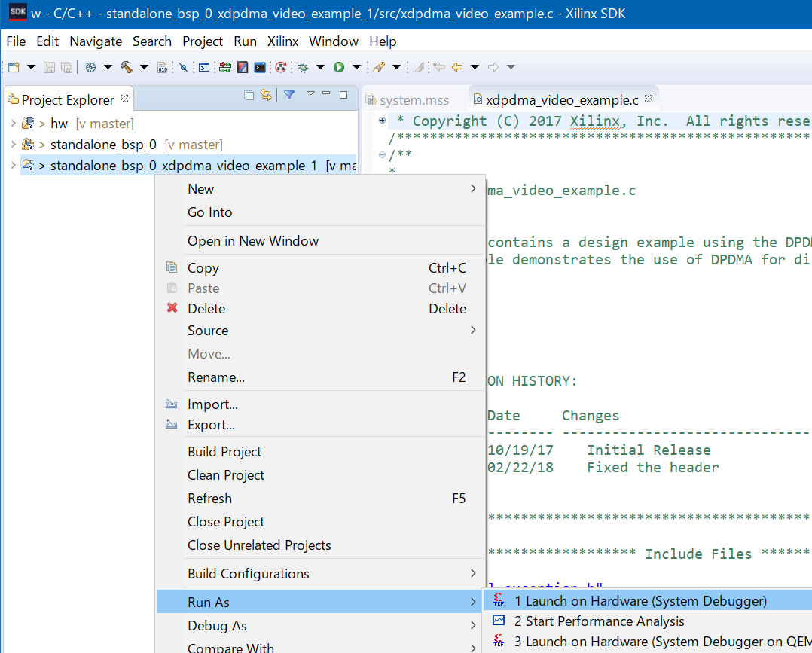Click the build configuration gauge icon

[x=90, y=67]
